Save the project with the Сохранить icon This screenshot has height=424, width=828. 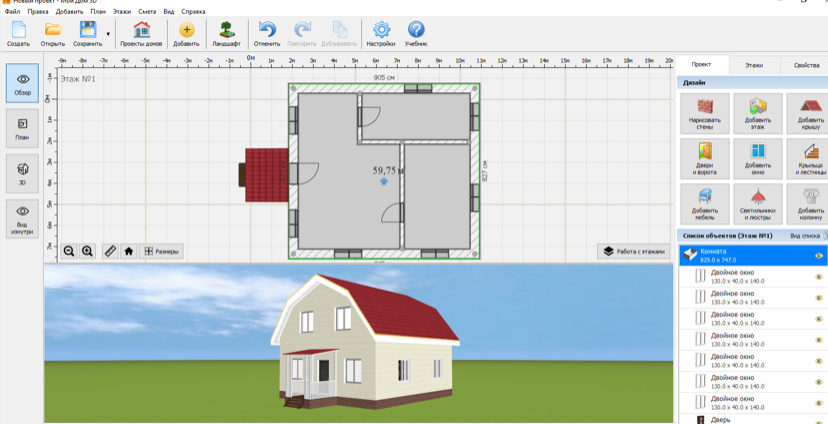(88, 34)
